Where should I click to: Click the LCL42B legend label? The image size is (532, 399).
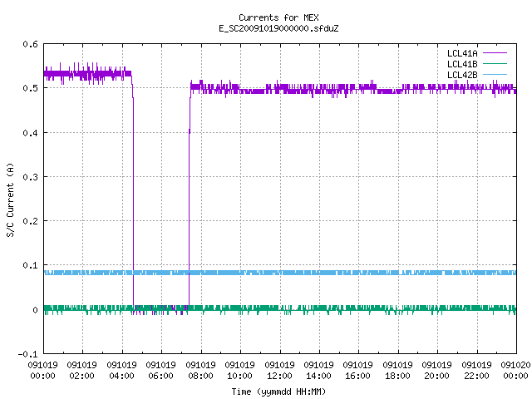click(462, 75)
